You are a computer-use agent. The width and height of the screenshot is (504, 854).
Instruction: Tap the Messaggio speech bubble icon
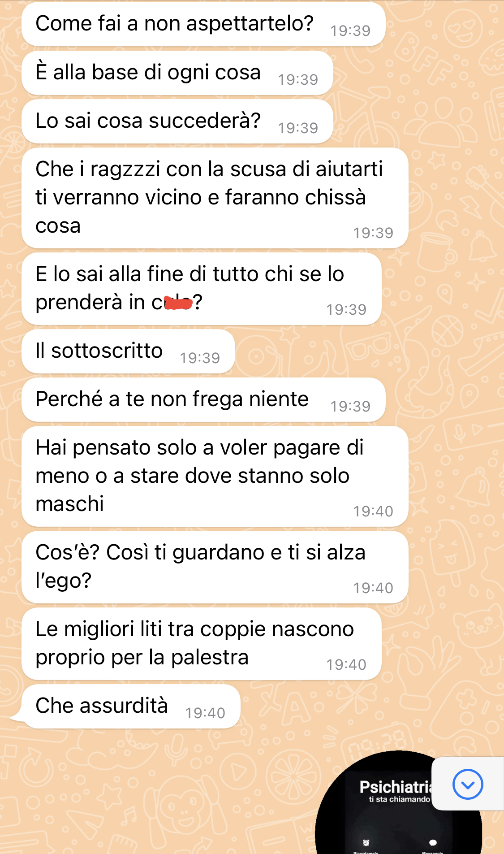pyautogui.click(x=433, y=843)
